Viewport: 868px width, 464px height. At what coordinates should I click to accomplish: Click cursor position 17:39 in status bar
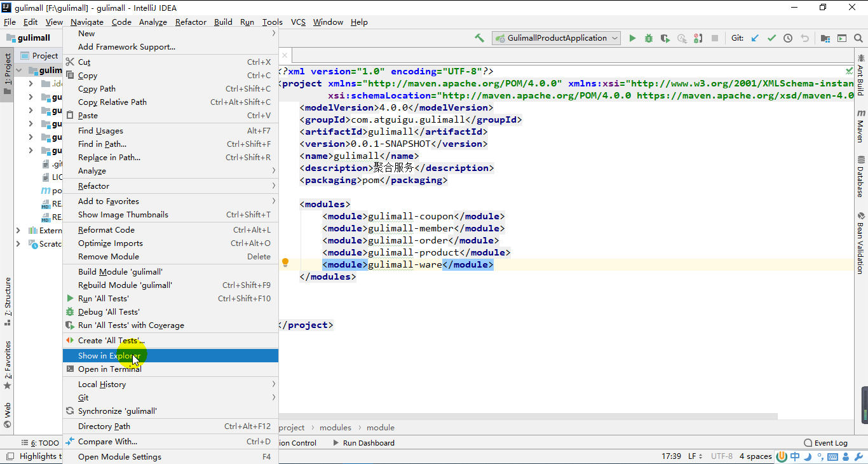point(671,456)
